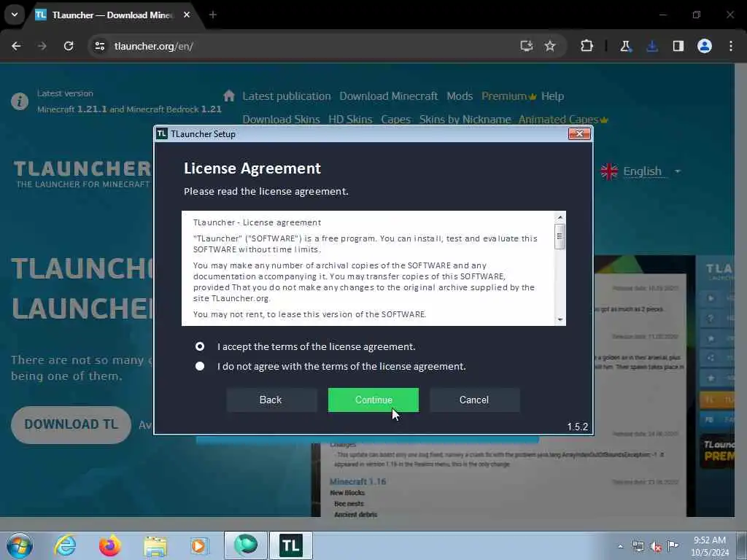747x560 pixels.
Task: Click license text scrollbar up arrow
Action: 560,217
